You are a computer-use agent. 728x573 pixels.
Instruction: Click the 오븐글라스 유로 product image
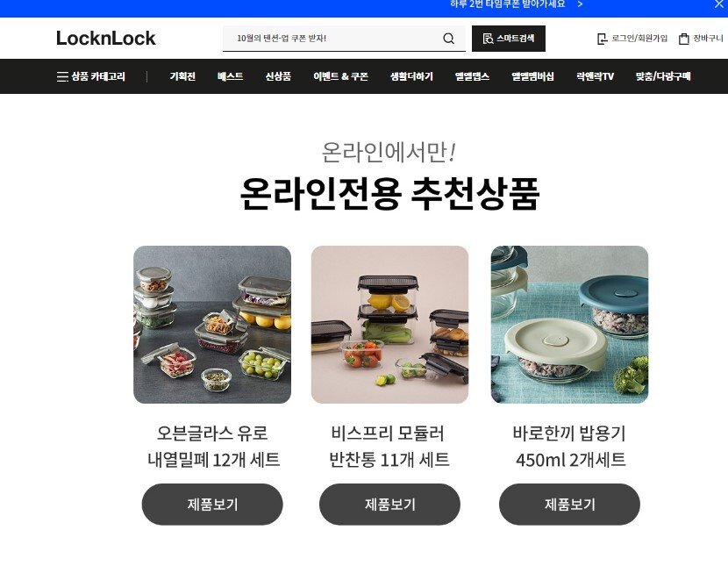(212, 325)
